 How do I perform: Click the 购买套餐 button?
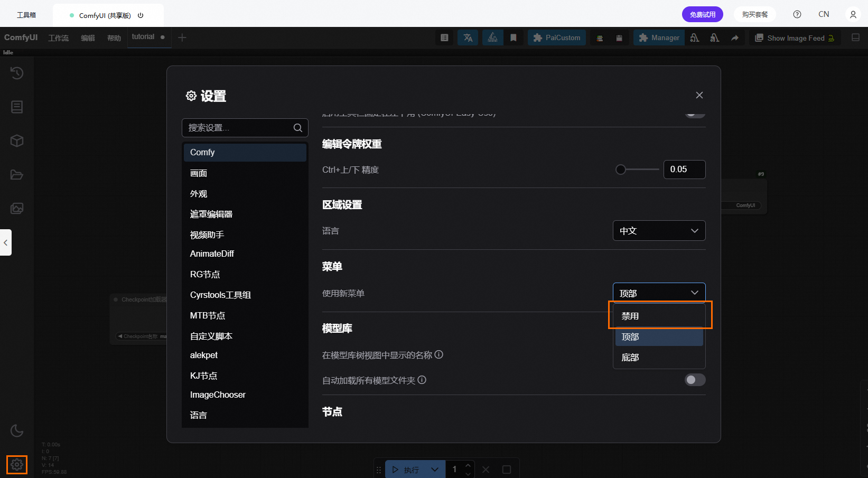coord(755,14)
